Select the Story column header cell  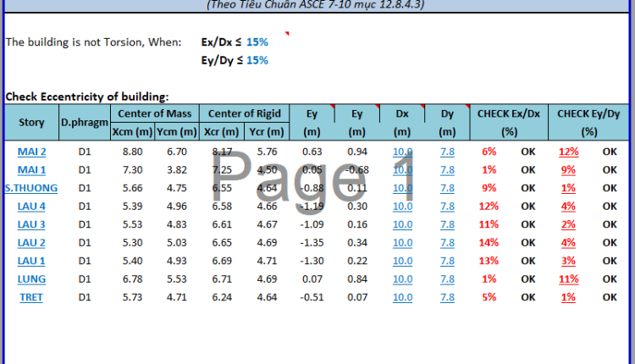[31, 123]
